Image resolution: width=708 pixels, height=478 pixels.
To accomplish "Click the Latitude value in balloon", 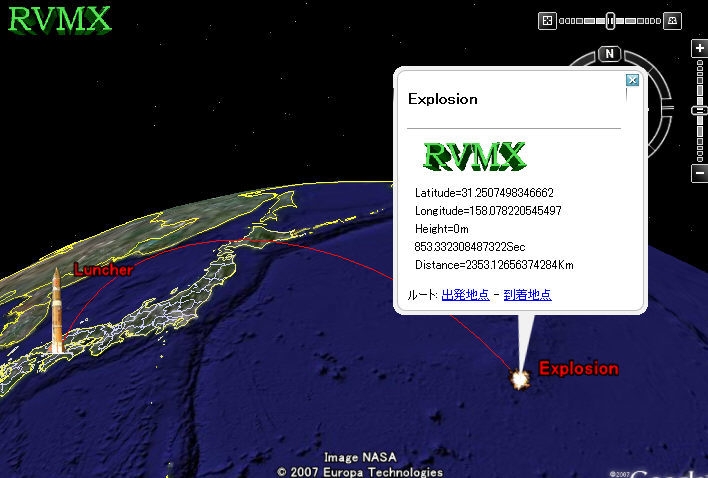I will click(484, 192).
